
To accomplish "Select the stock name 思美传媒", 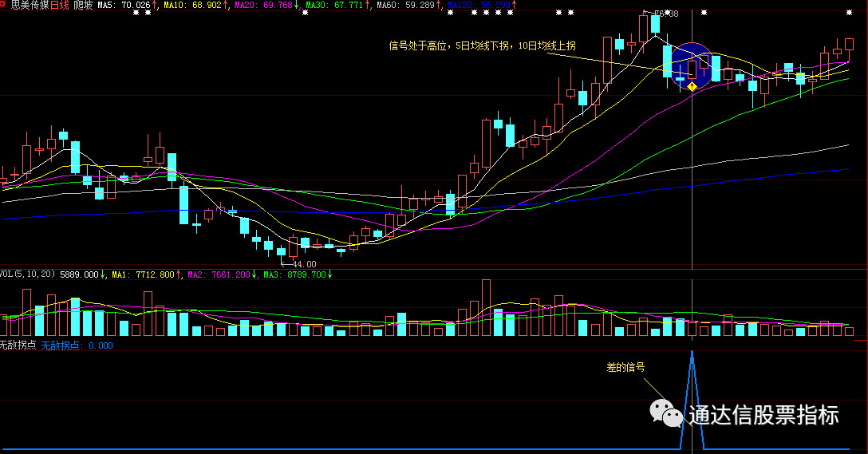I will coord(30,5).
